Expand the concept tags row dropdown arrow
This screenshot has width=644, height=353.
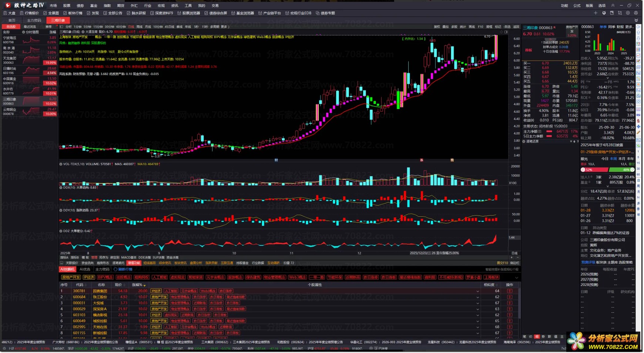point(516,278)
